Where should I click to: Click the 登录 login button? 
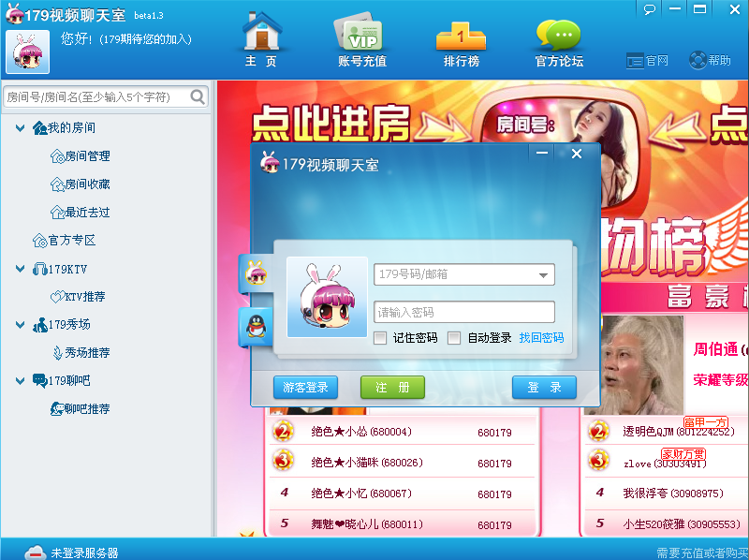544,387
